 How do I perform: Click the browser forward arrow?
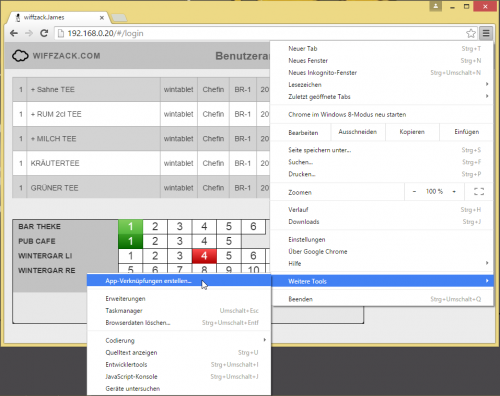point(29,33)
